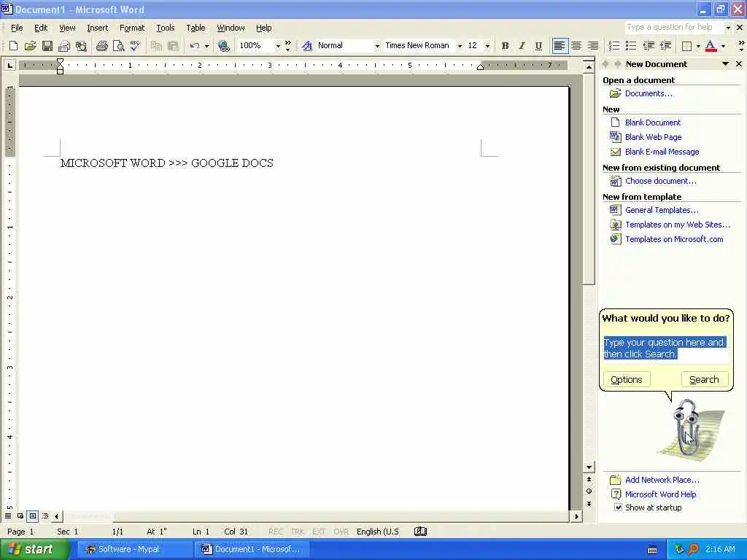
Task: Expand the help question box dropdown
Action: point(728,28)
